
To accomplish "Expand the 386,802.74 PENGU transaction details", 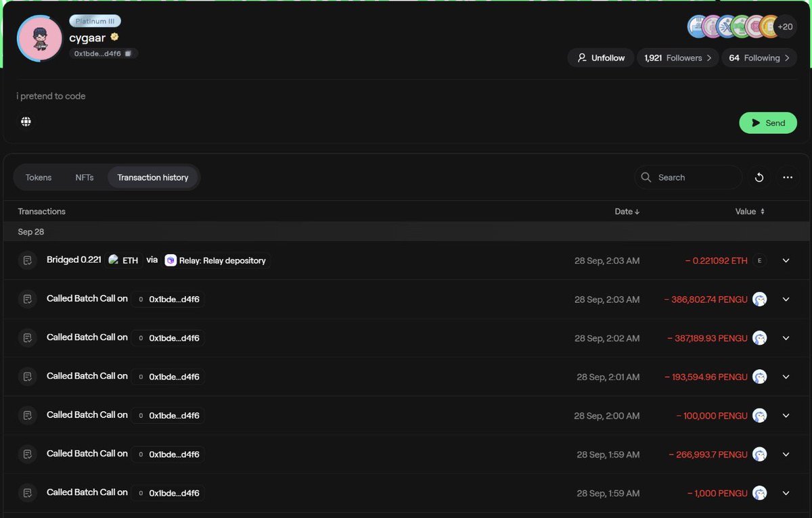I will point(786,299).
